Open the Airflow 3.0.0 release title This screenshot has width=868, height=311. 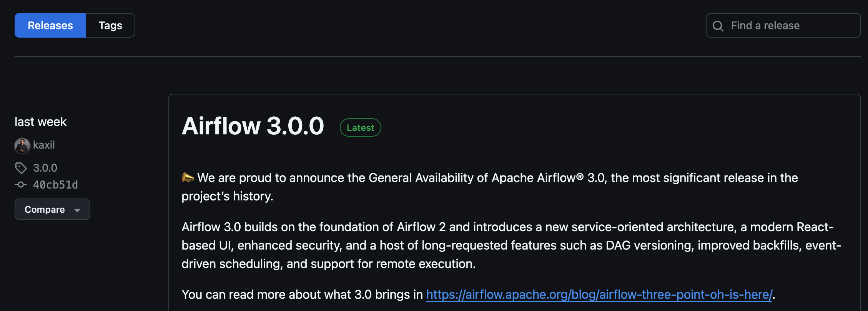(x=253, y=126)
